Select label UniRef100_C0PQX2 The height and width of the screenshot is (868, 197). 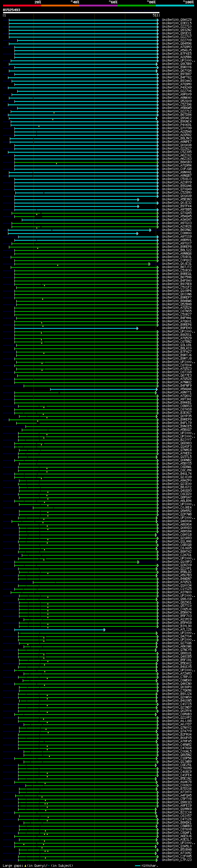(x=176, y=260)
